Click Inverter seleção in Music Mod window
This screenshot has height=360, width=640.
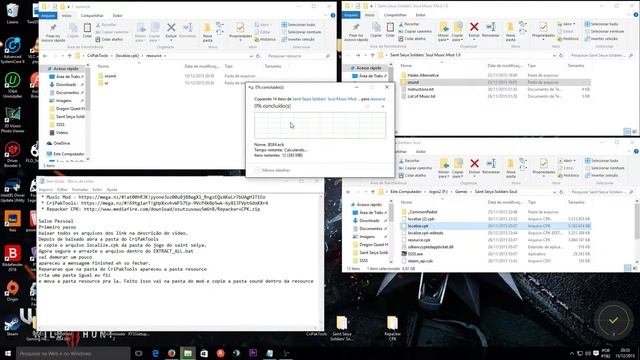tap(601, 39)
